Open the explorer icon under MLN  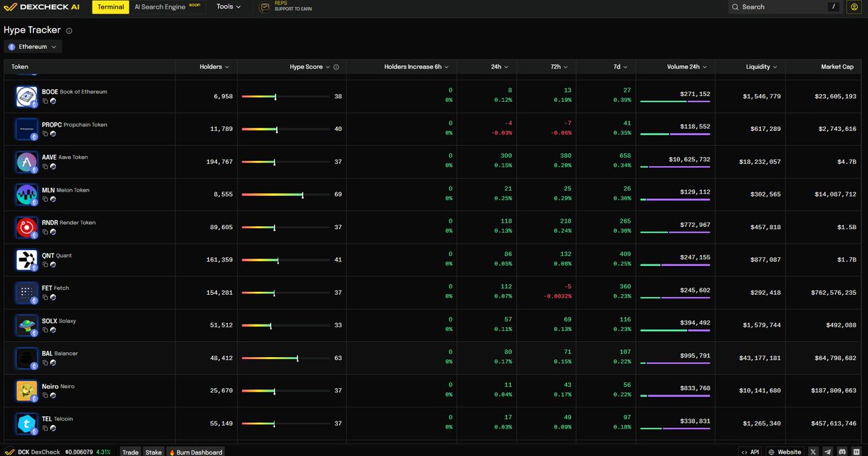click(x=53, y=199)
